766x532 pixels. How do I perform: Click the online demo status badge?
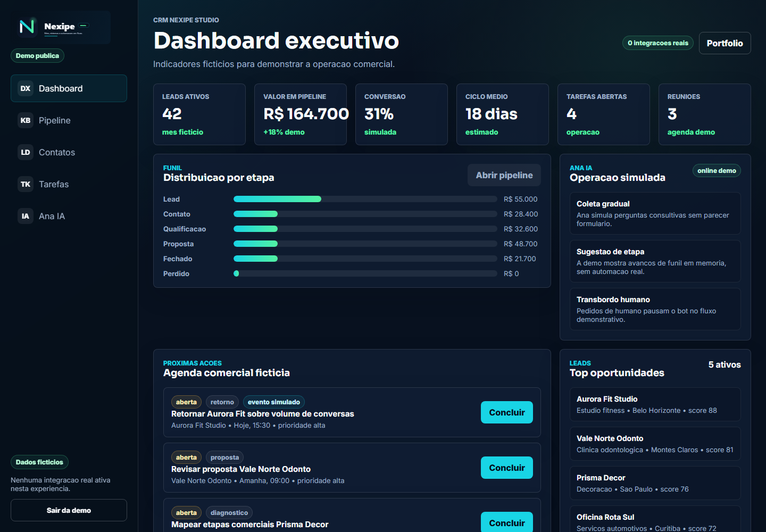click(717, 171)
